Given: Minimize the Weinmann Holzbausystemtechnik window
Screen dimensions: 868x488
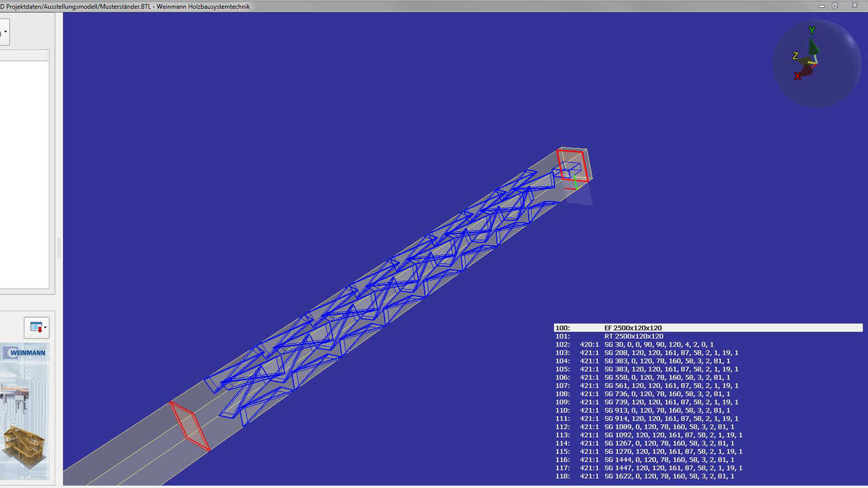Looking at the screenshot, I should click(821, 6).
